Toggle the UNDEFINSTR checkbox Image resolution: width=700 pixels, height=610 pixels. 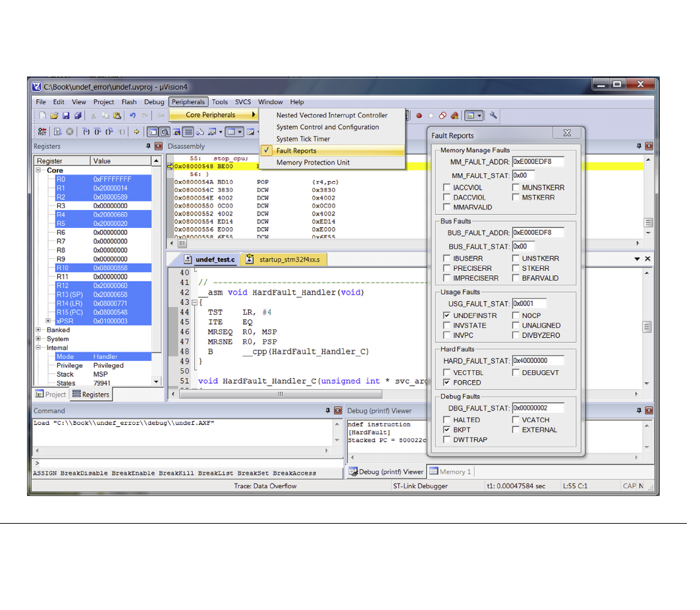446,316
